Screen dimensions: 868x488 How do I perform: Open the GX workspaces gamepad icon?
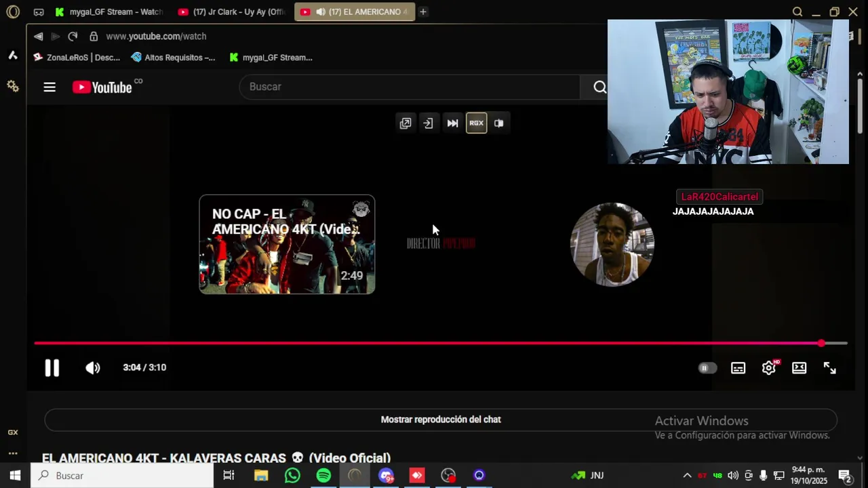click(39, 12)
